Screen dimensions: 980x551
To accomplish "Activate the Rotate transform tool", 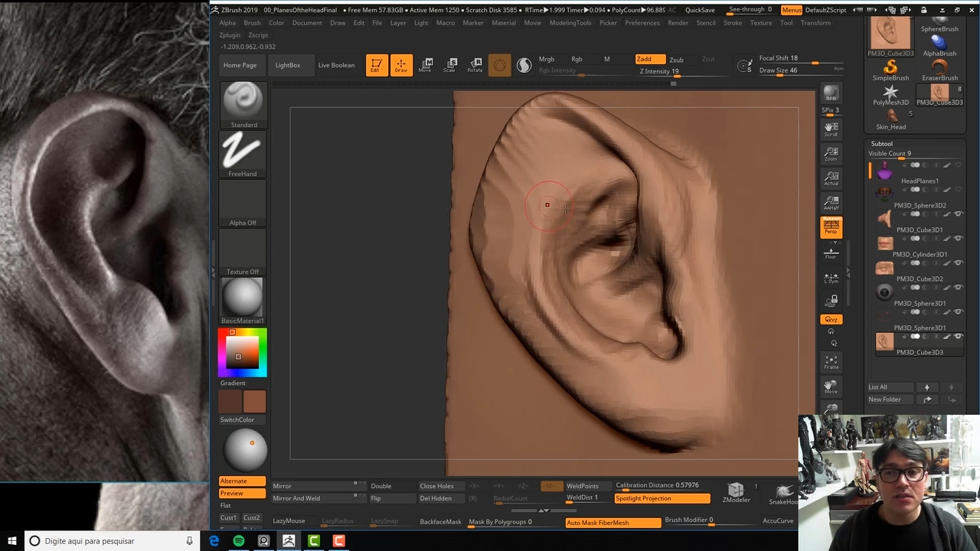I will tap(475, 65).
